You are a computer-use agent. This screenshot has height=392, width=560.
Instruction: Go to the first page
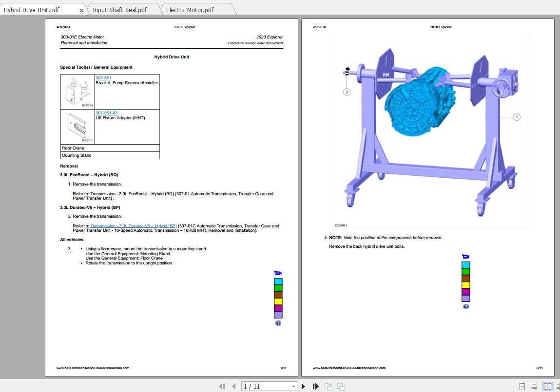coord(222,386)
